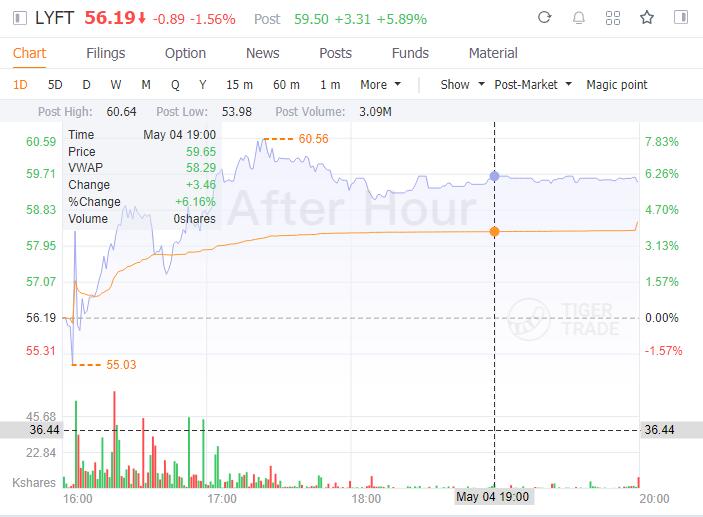This screenshot has width=703, height=517.
Task: Open the News tab
Action: (263, 53)
